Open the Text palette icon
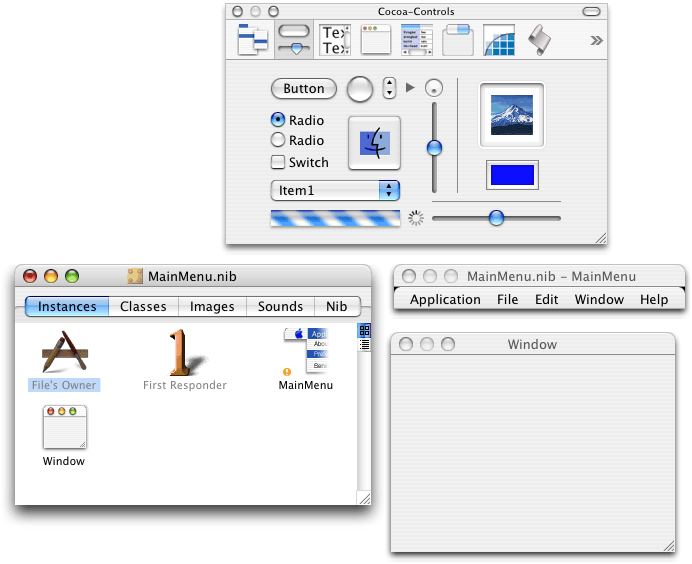Screen dimensions: 692x564 [x=335, y=40]
